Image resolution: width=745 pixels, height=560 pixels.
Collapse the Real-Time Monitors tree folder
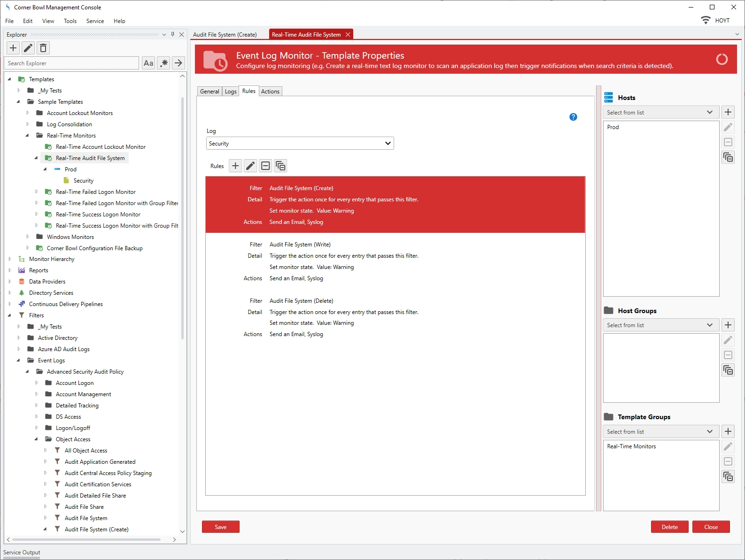tap(27, 136)
